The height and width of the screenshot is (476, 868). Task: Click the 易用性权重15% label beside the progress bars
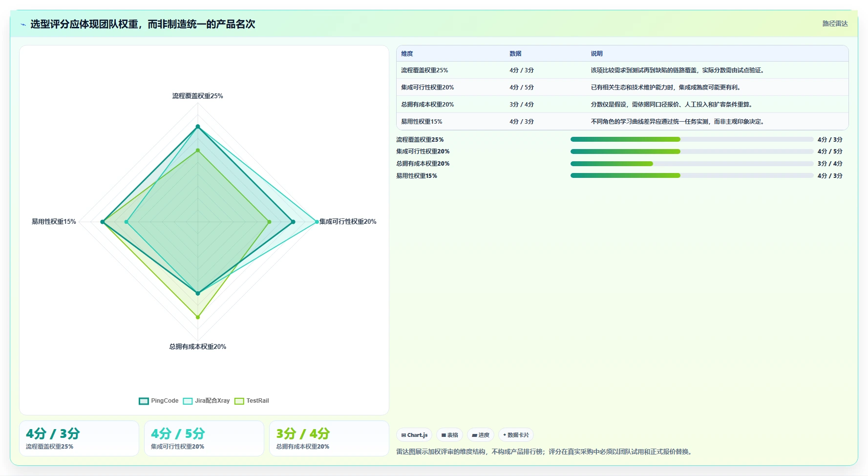click(x=417, y=176)
